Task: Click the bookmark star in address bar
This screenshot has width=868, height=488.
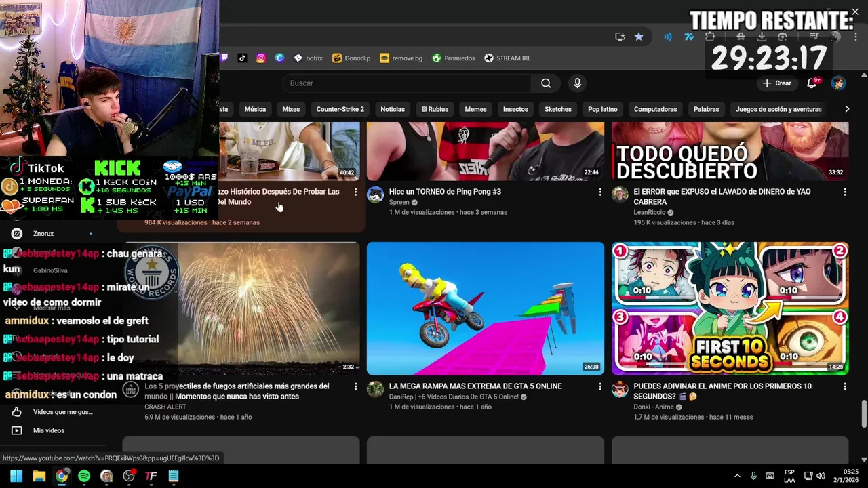Action: [639, 37]
